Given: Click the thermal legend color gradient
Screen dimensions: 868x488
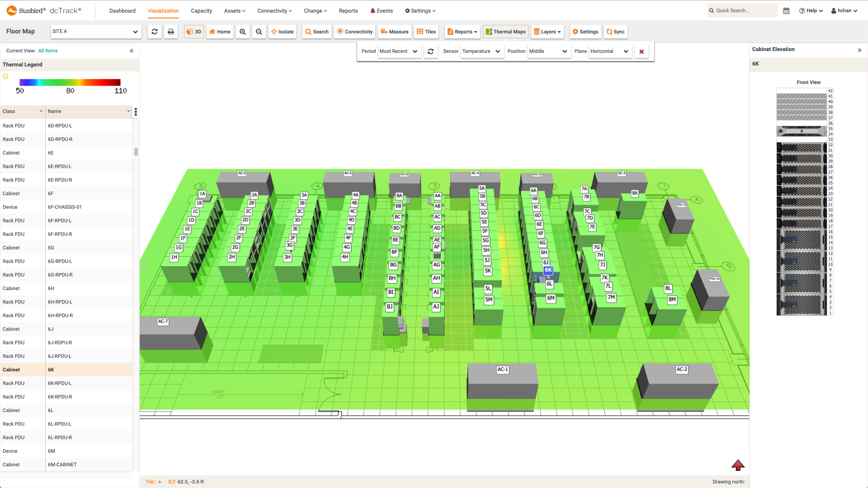Looking at the screenshot, I should click(70, 82).
